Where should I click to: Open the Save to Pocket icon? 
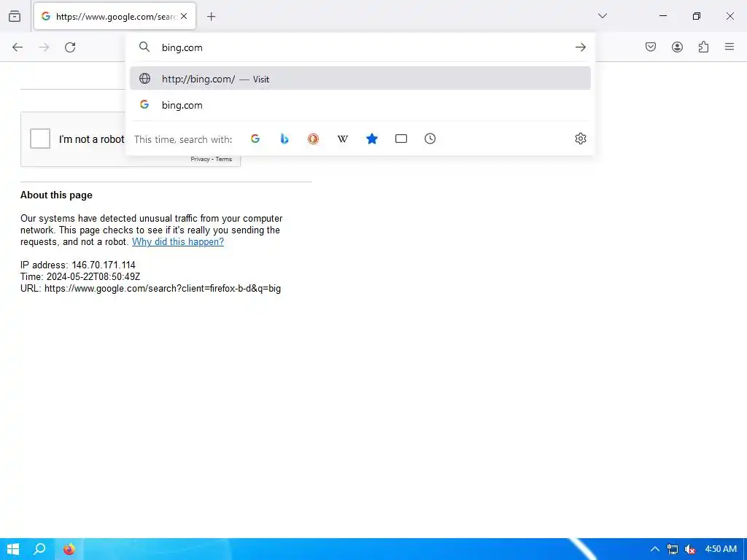651,47
